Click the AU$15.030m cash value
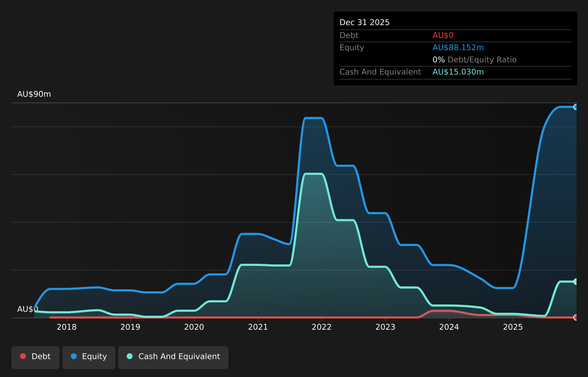The height and width of the screenshot is (377, 588). [458, 72]
